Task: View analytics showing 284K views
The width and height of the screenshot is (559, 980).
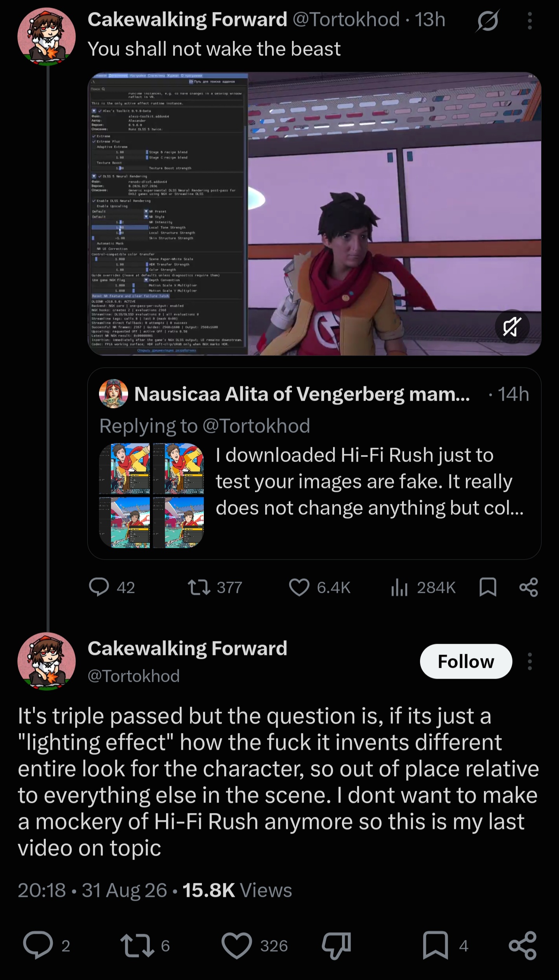Action: [423, 587]
